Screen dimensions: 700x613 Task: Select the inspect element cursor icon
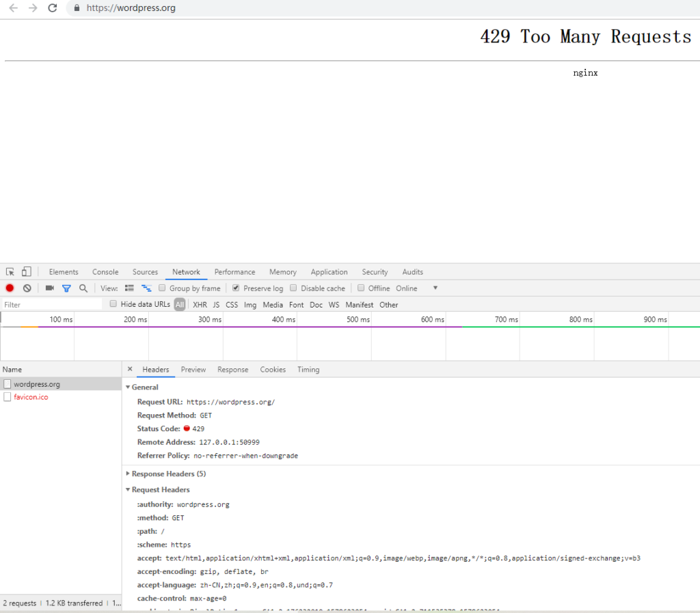click(10, 271)
